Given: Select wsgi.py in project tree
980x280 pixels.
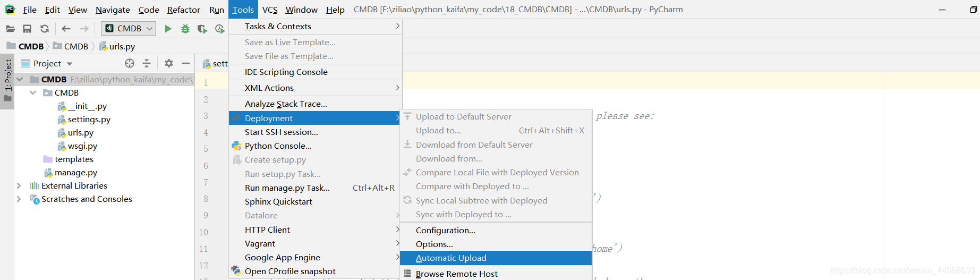Looking at the screenshot, I should [78, 146].
